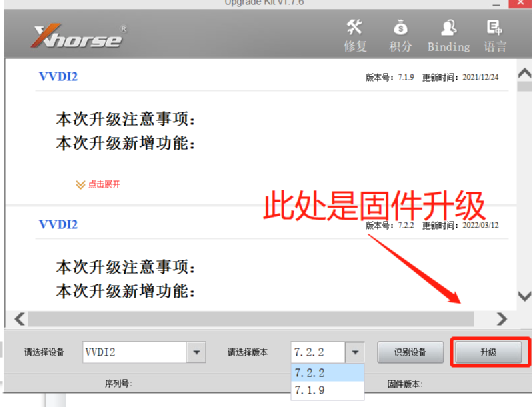Image resolution: width=532 pixels, height=407 pixels.
Task: Click the VVDI2 device combo box field
Action: [x=134, y=352]
